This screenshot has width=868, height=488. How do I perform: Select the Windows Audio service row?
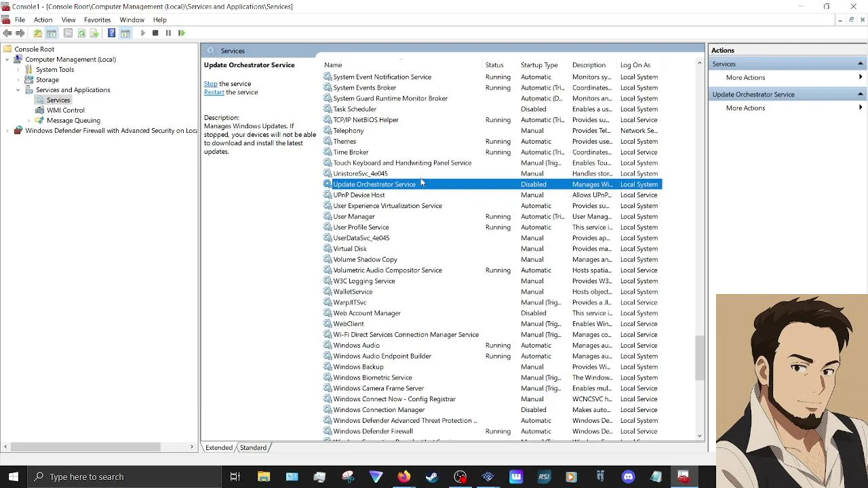[492, 346]
